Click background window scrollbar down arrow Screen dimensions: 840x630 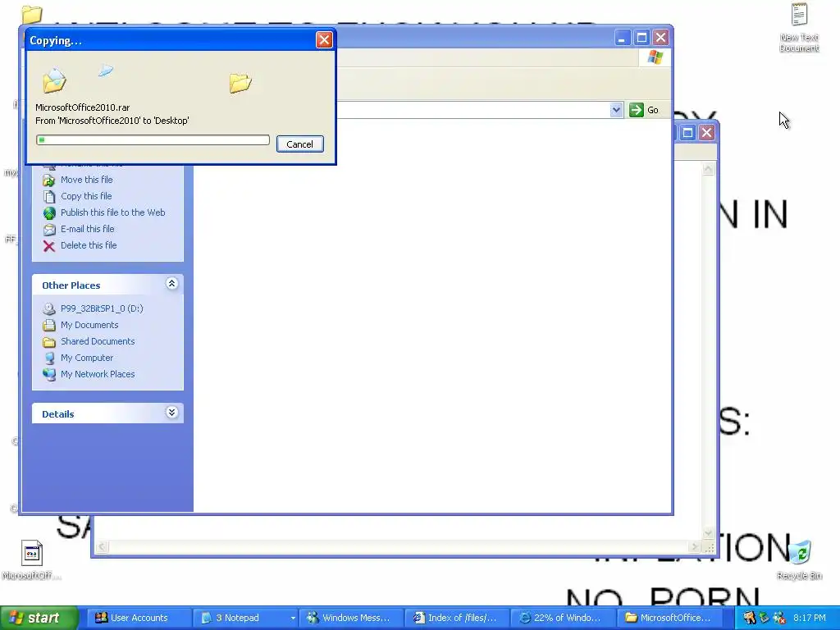pyautogui.click(x=708, y=533)
